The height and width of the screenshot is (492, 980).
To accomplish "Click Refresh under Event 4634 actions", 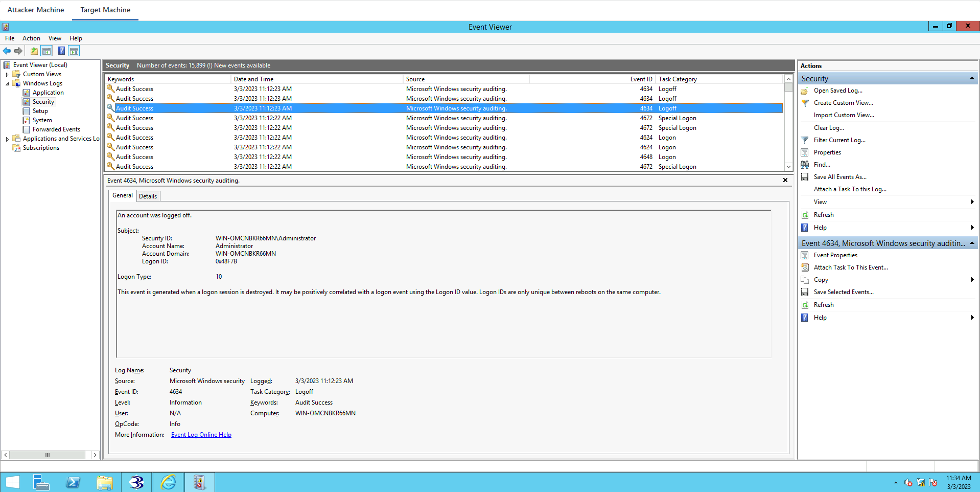I will [824, 305].
